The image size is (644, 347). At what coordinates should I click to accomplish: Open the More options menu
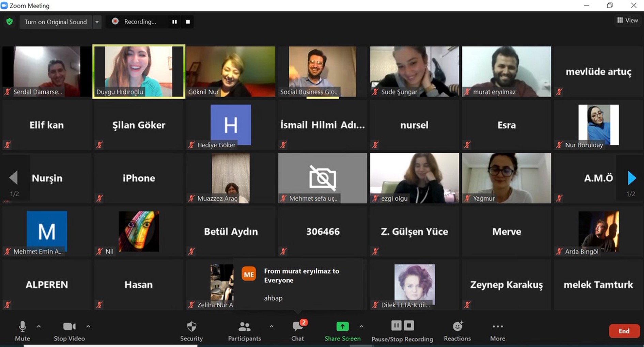point(497,331)
